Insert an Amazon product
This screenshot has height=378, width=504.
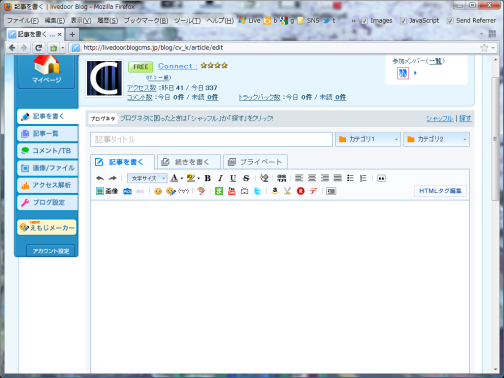tap(275, 191)
